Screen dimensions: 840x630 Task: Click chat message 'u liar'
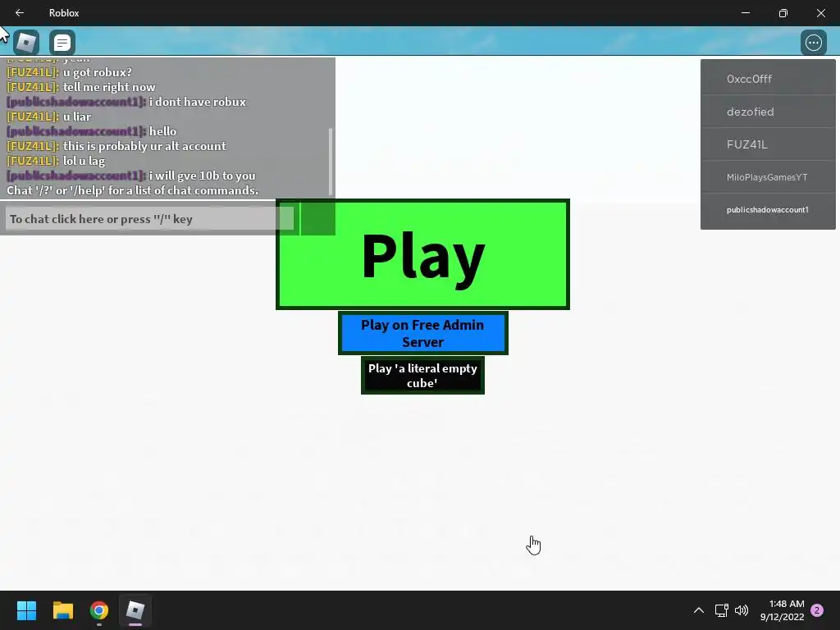(77, 116)
